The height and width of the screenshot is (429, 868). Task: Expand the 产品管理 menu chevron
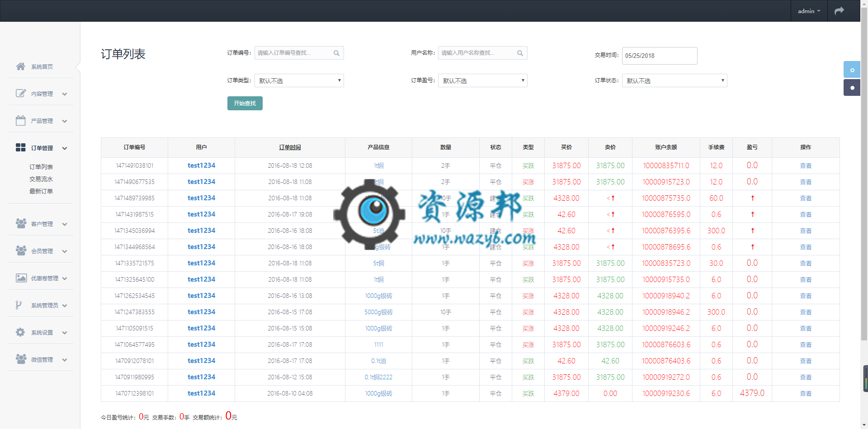65,121
